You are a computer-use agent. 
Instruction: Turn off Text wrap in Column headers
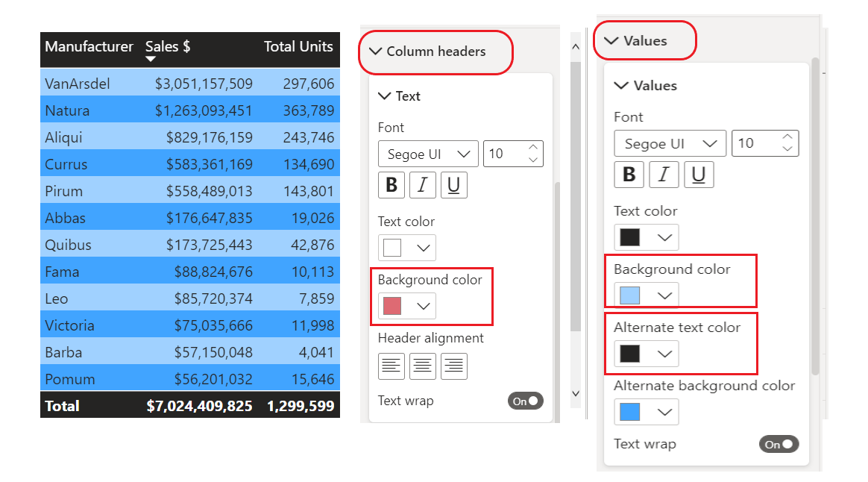pos(525,401)
